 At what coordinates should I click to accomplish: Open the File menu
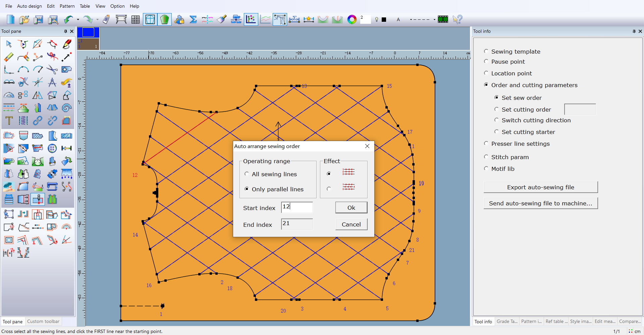(x=9, y=6)
